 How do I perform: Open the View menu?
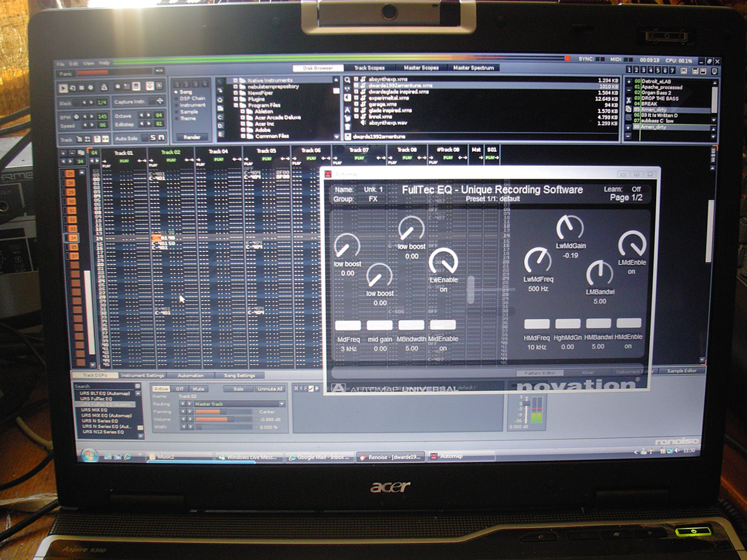tap(88, 63)
